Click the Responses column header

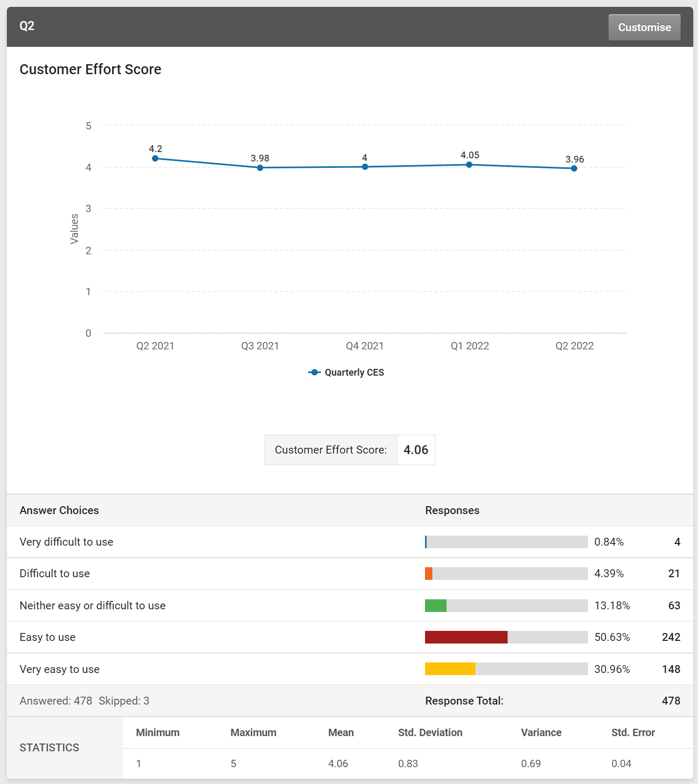(452, 510)
